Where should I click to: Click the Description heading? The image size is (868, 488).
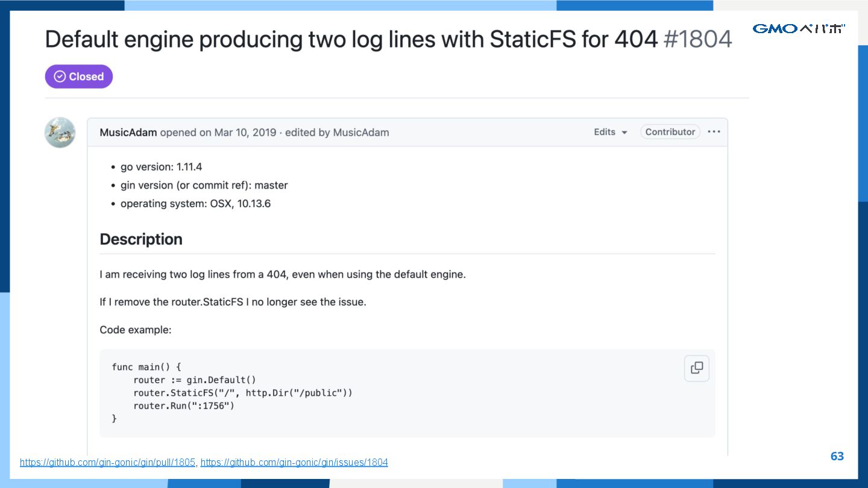(x=141, y=239)
